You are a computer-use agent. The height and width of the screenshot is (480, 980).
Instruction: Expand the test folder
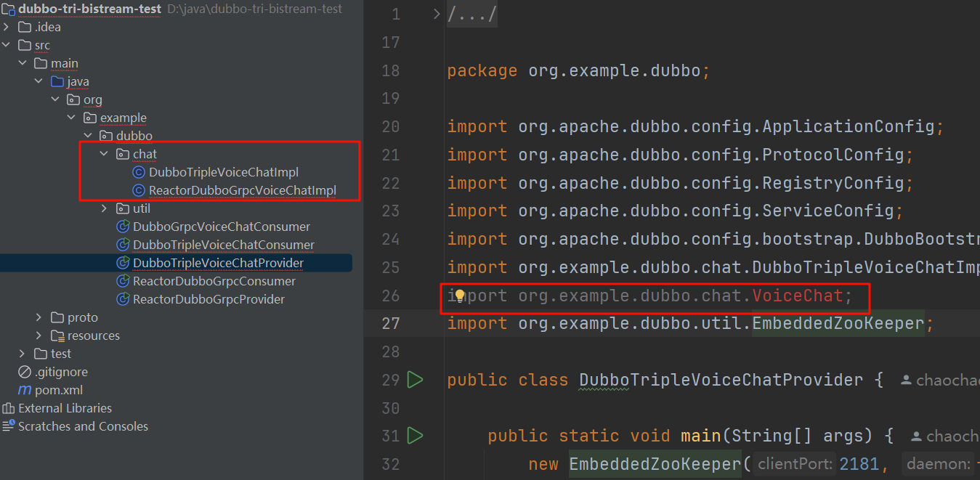tap(23, 354)
